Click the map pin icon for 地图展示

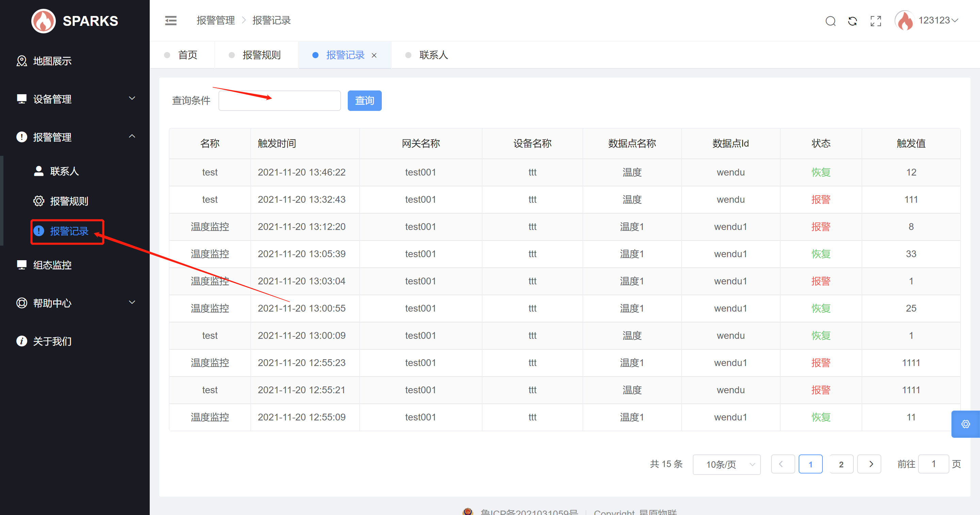tap(22, 61)
